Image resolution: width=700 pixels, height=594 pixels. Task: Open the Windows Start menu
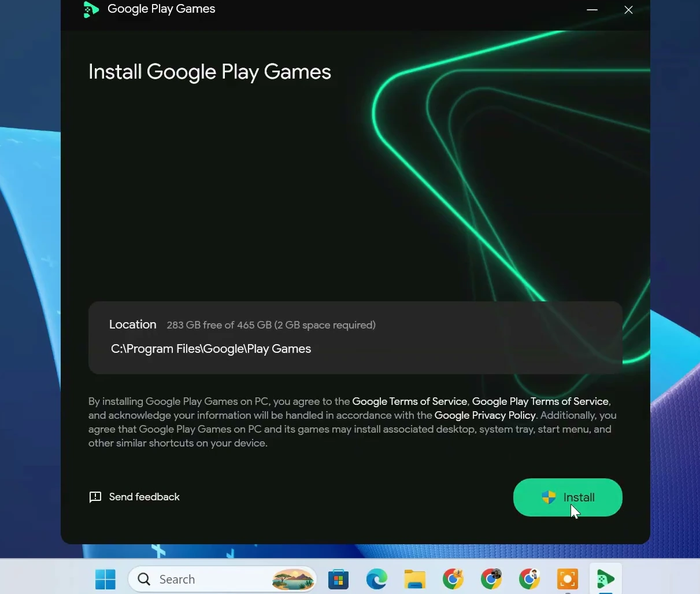(105, 579)
